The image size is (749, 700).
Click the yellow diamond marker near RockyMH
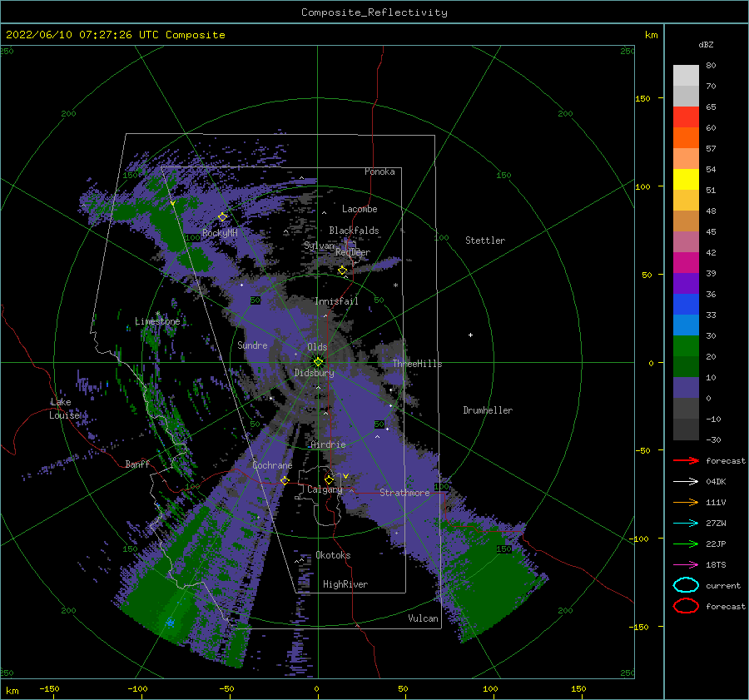coord(222,217)
